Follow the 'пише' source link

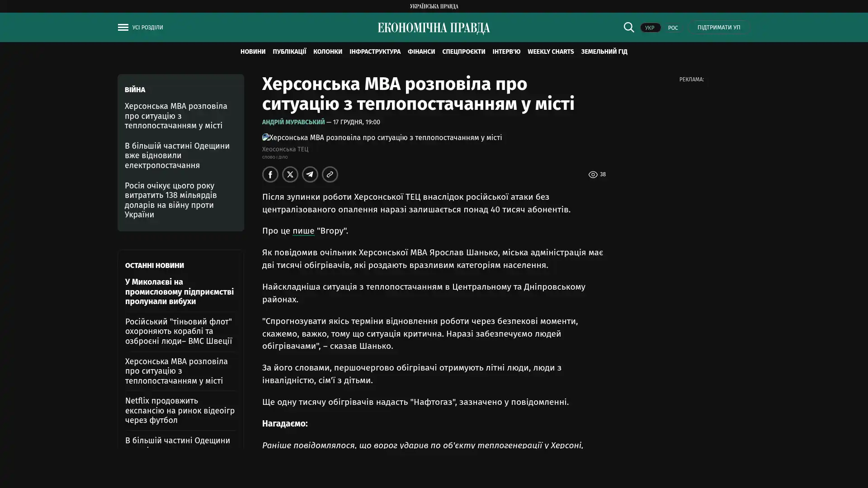point(303,231)
